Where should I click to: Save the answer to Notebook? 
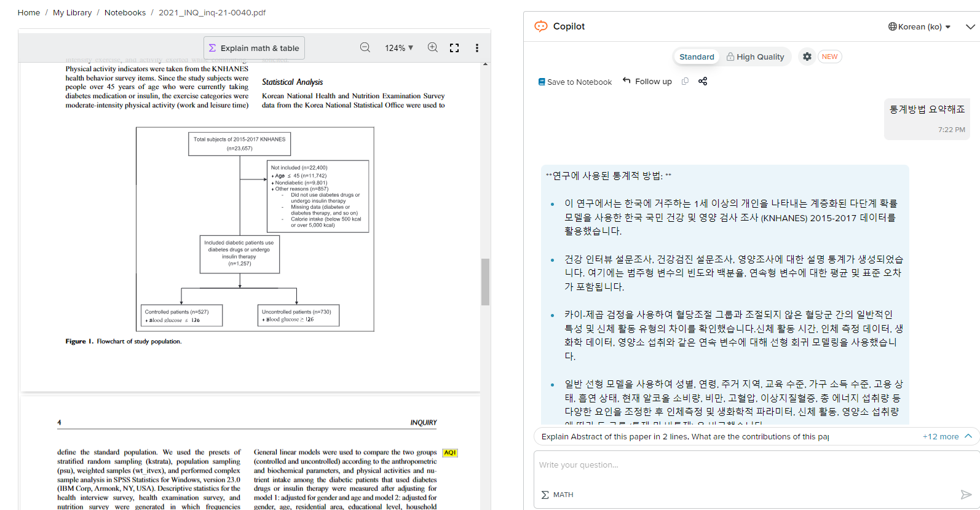coord(575,82)
